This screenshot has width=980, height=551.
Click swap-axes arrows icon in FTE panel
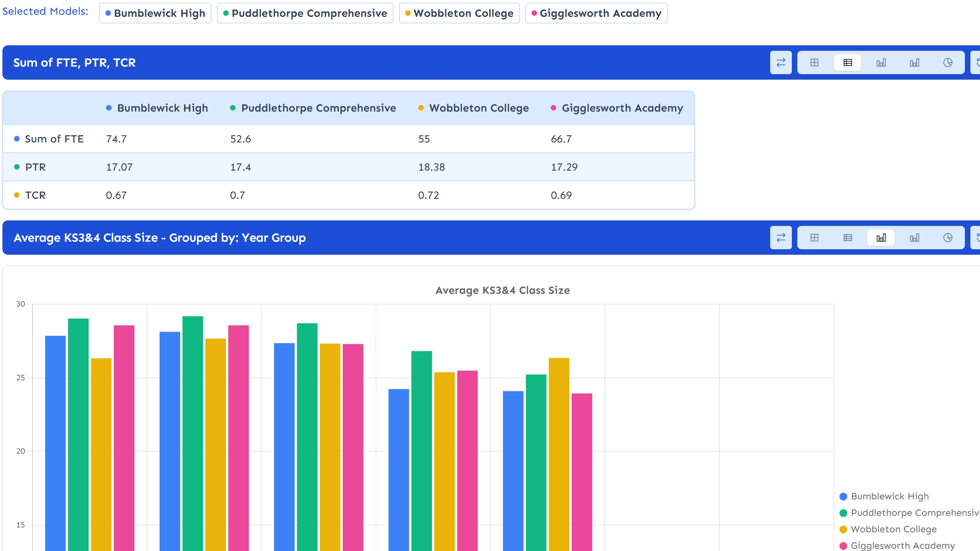click(x=780, y=62)
